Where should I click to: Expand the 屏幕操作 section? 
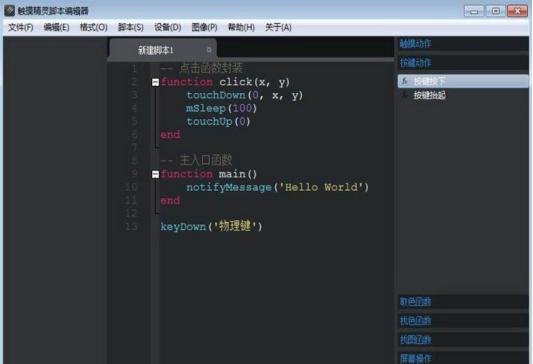coord(463,358)
